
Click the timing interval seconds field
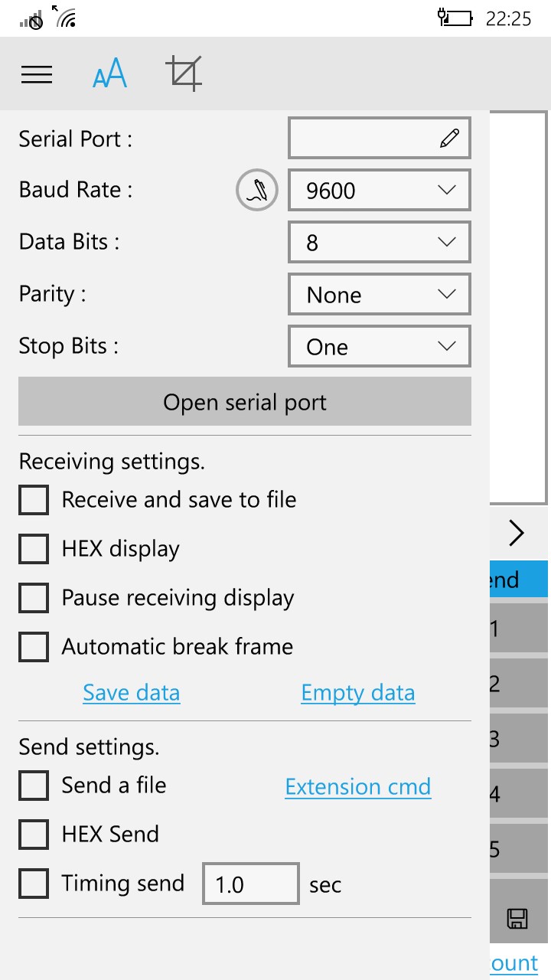(x=250, y=884)
